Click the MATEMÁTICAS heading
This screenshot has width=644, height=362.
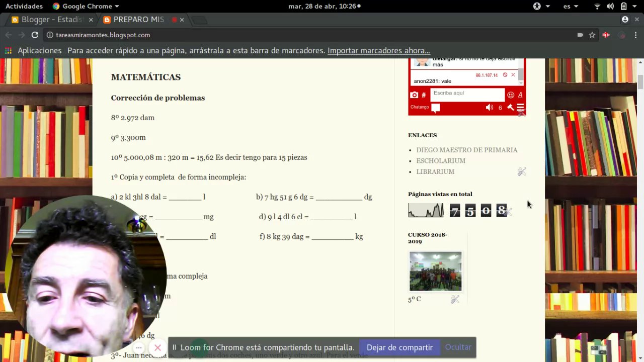click(146, 77)
